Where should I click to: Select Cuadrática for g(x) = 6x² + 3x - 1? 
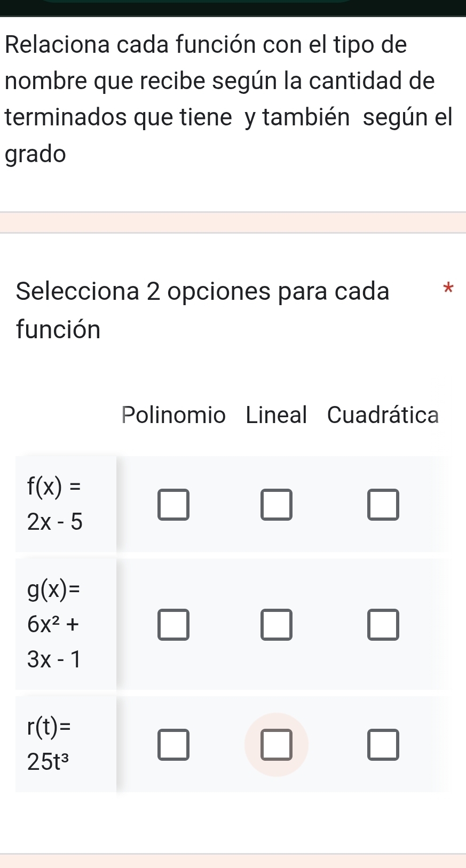pyautogui.click(x=383, y=624)
